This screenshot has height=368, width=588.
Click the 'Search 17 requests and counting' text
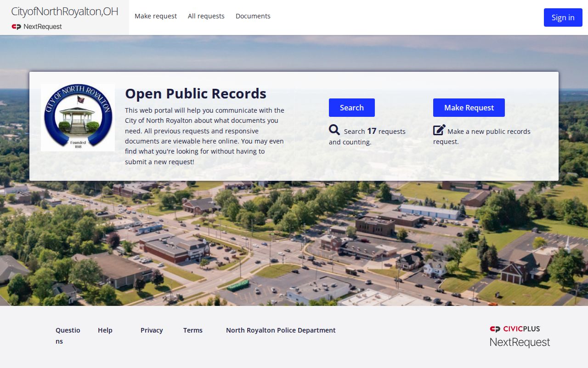click(x=367, y=136)
